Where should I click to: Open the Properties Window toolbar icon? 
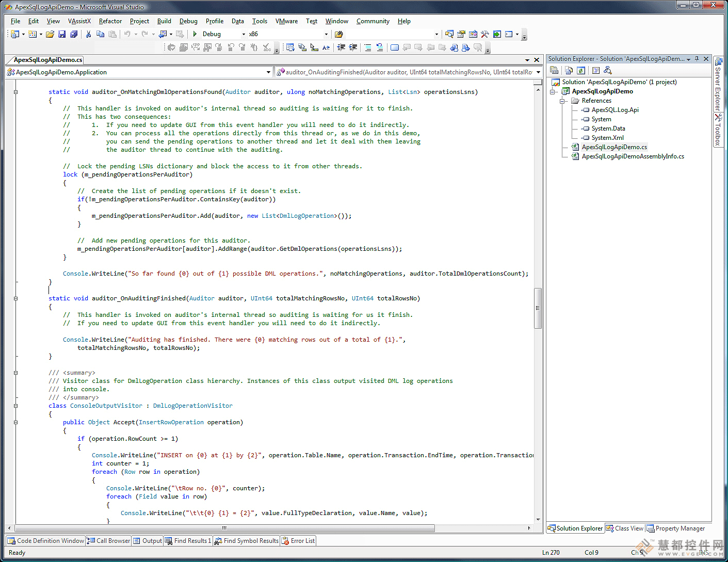click(x=461, y=34)
